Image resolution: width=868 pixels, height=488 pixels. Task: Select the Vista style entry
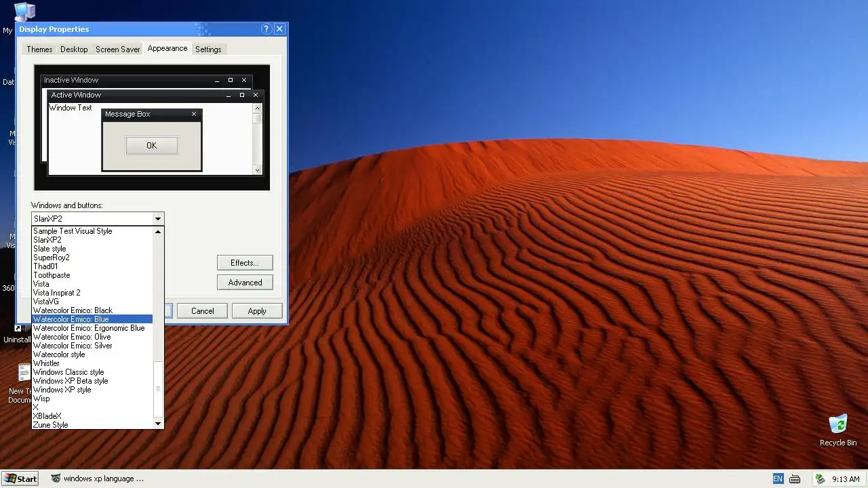[x=92, y=284]
